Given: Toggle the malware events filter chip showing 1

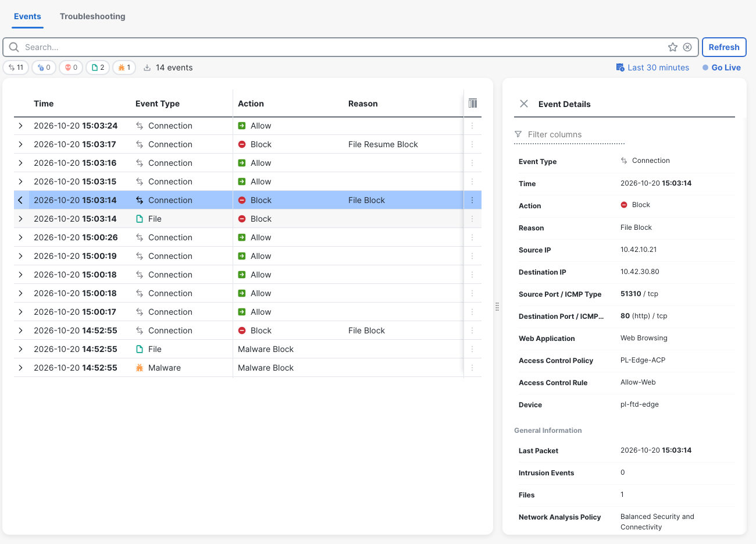Looking at the screenshot, I should [x=124, y=67].
